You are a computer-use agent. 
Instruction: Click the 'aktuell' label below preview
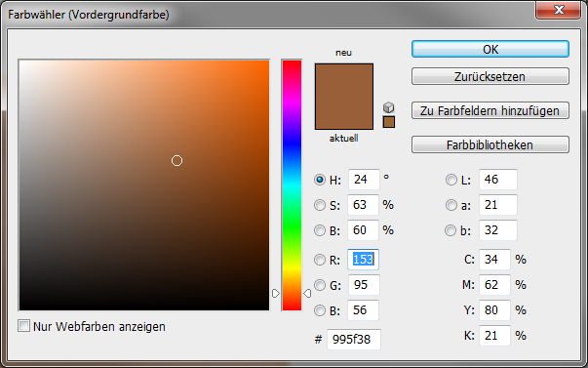pos(343,139)
